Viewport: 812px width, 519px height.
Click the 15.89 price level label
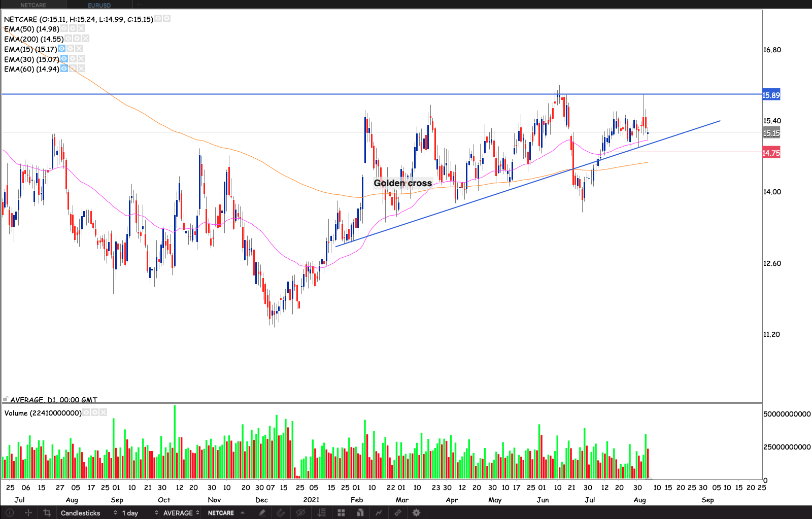[771, 95]
